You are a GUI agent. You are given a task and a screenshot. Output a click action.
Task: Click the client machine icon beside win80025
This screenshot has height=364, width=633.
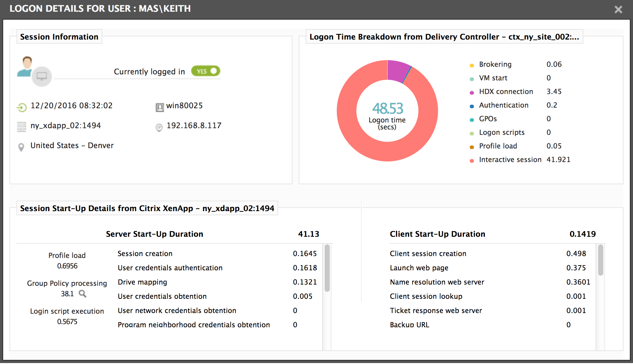160,108
